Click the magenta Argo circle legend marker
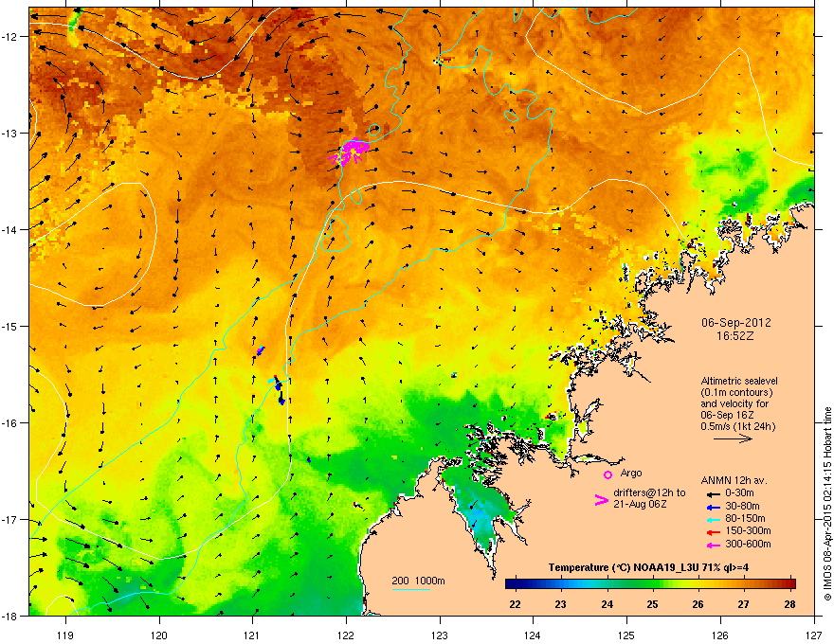834x644 pixels. click(607, 474)
